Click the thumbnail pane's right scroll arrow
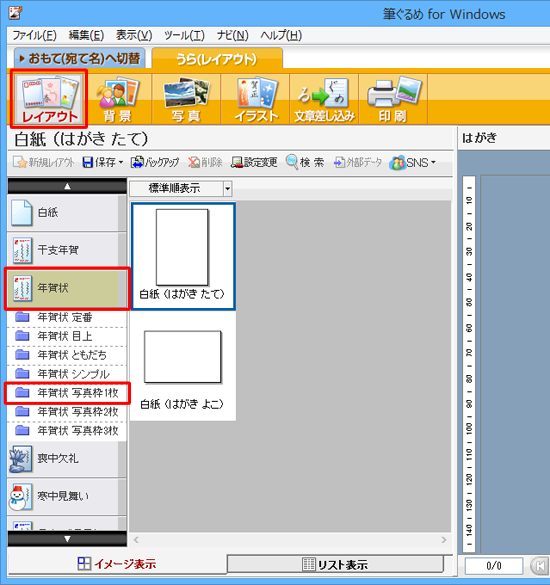This screenshot has height=585, width=550. click(444, 540)
